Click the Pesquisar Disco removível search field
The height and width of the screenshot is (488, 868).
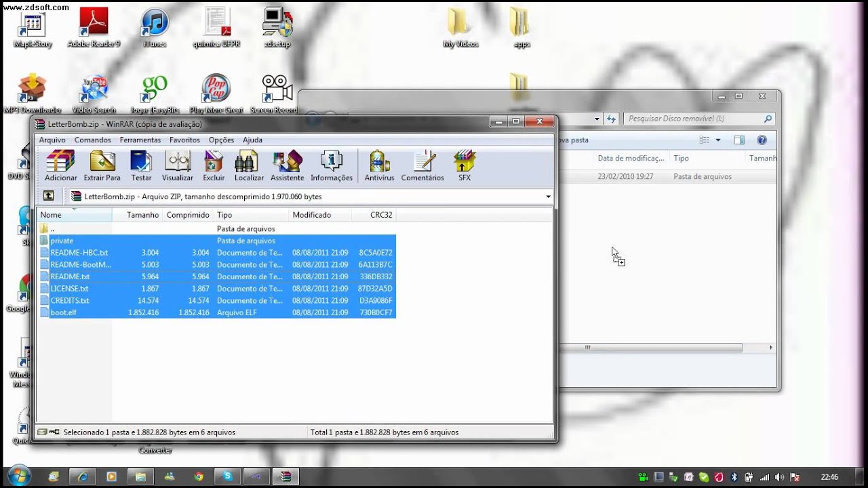point(698,119)
